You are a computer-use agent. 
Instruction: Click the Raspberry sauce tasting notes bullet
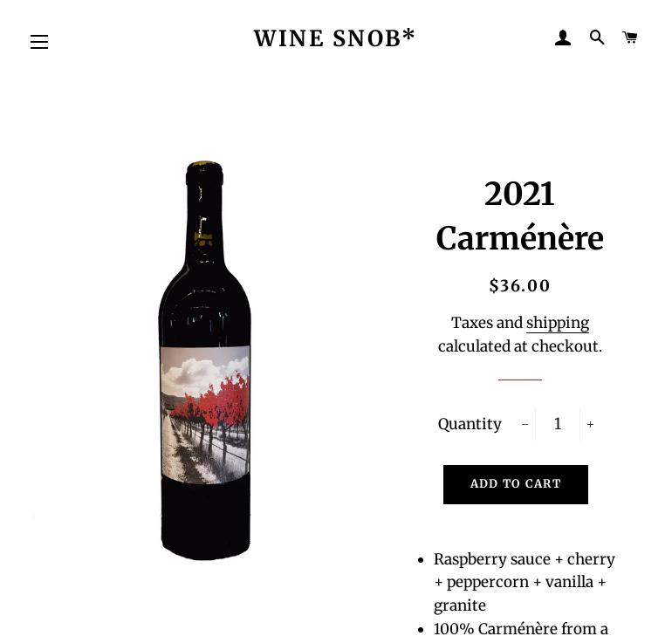(x=524, y=582)
